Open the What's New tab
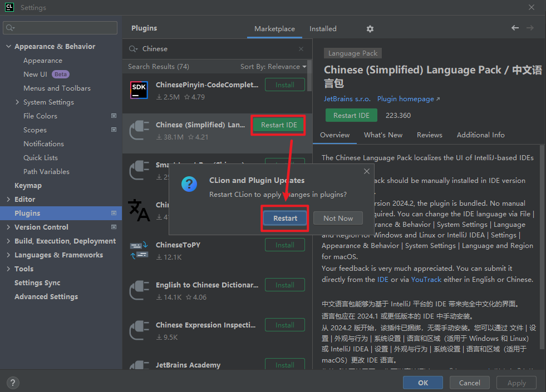Viewport: 546px width, 392px height. point(383,135)
